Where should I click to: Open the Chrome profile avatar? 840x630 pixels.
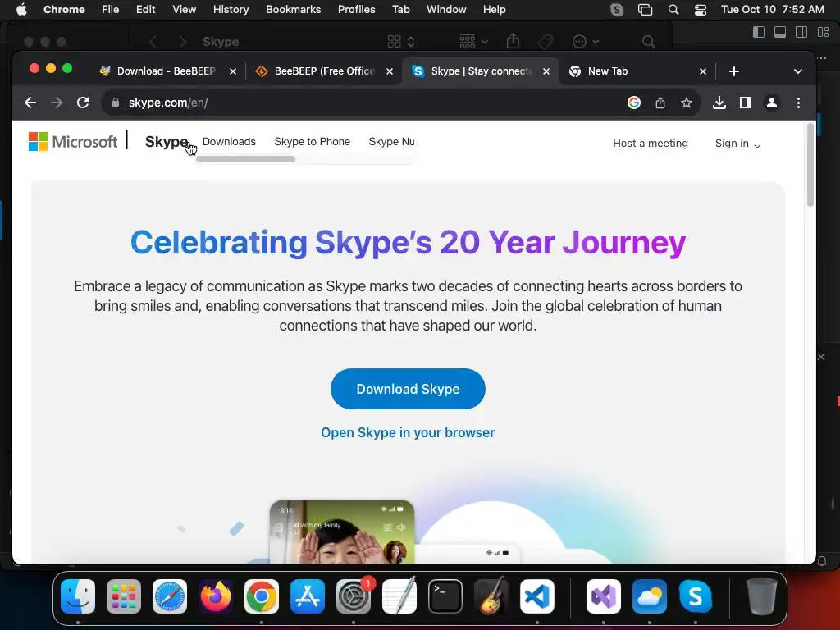point(771,103)
